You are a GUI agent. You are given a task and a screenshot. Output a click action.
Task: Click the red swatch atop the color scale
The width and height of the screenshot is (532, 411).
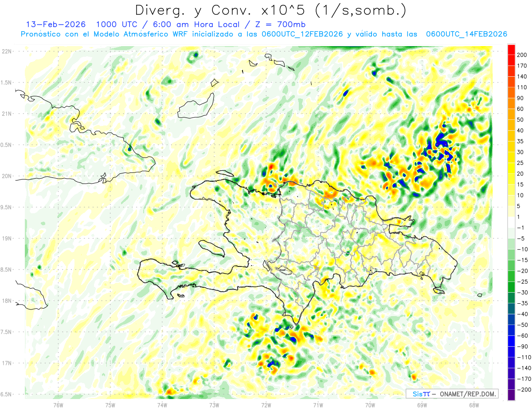click(x=511, y=47)
